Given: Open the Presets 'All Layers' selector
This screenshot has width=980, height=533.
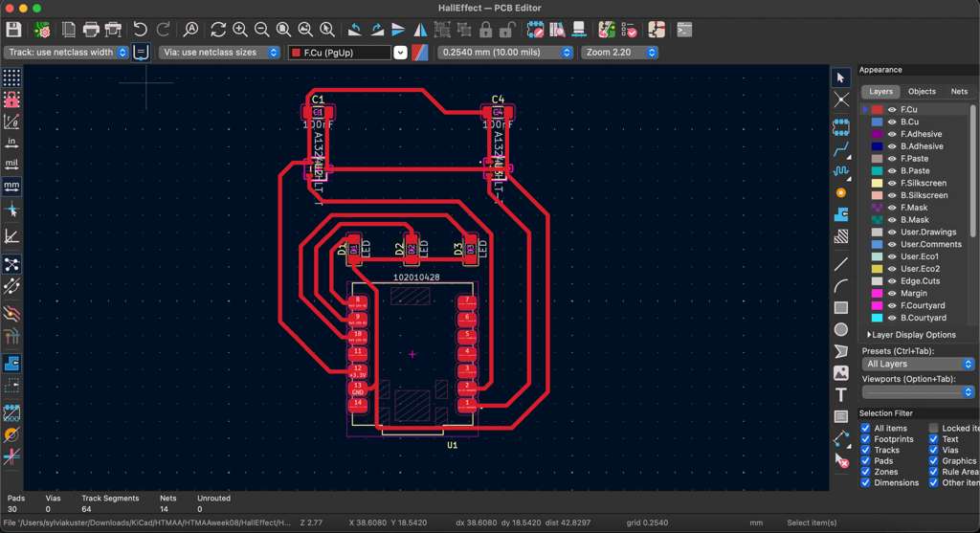Looking at the screenshot, I should coord(918,364).
